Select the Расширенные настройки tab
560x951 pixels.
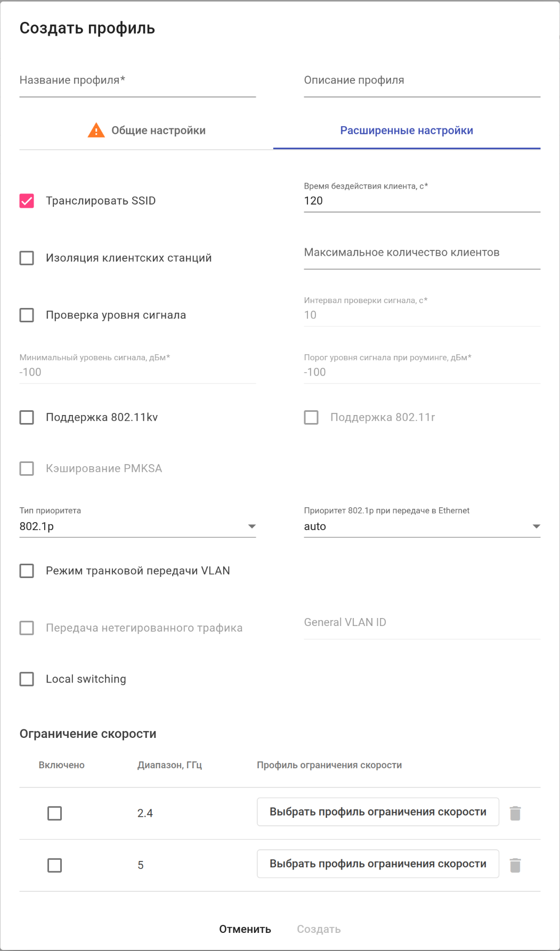pos(407,131)
